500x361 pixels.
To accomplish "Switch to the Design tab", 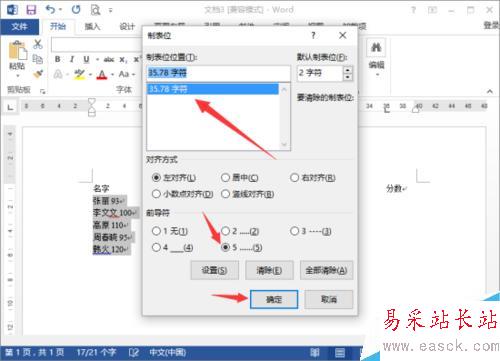I will point(127,27).
